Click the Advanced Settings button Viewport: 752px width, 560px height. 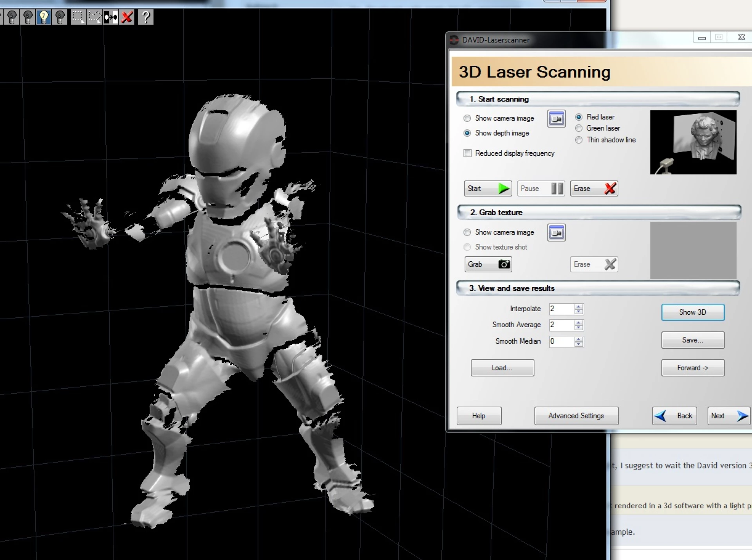coord(576,416)
